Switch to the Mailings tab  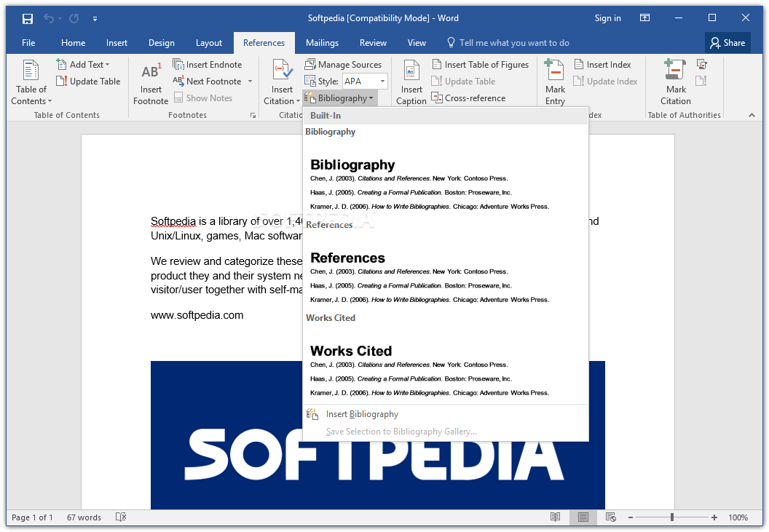[322, 43]
